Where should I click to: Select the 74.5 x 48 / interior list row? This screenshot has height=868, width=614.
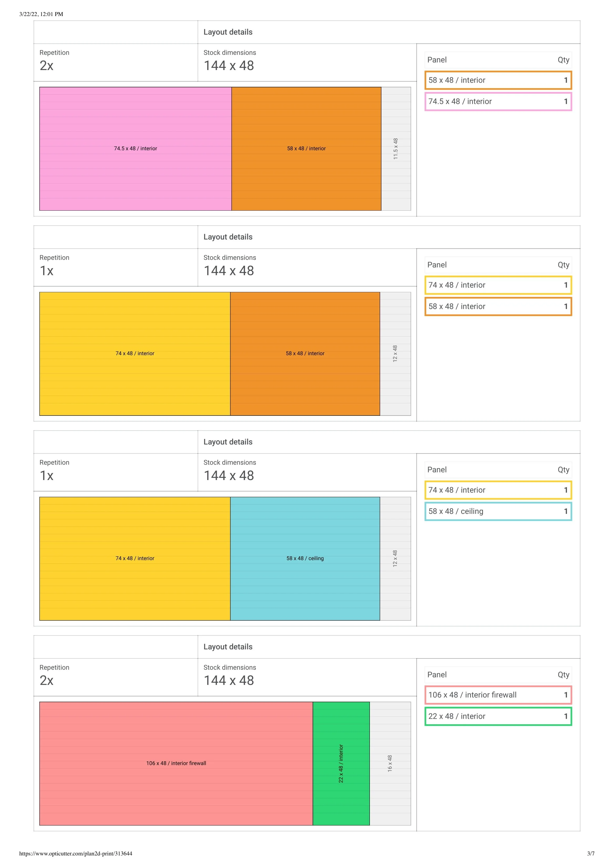(498, 101)
